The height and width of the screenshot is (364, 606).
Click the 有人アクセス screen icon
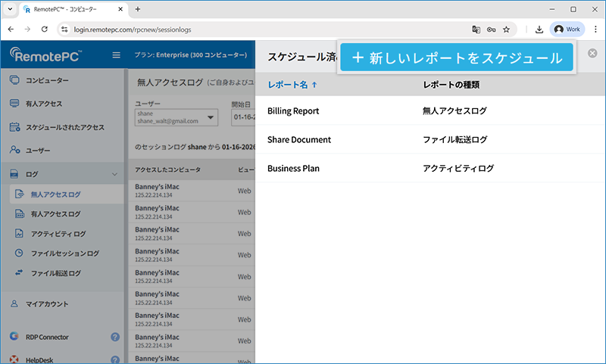(14, 104)
